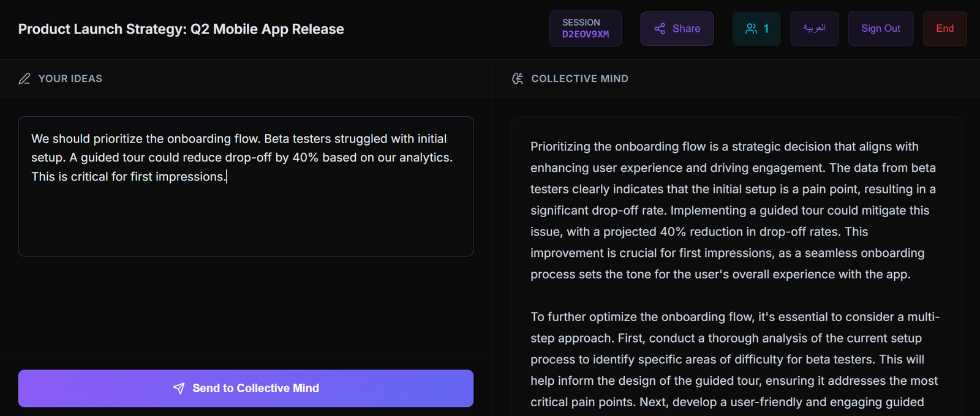980x416 pixels.
Task: Click the COLLECTIVE MIND panel heading
Action: click(579, 78)
